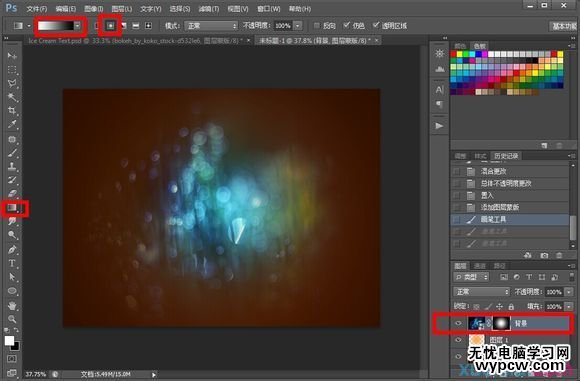This screenshot has height=381, width=580.
Task: Hide the 背景 layer eye icon
Action: click(458, 323)
